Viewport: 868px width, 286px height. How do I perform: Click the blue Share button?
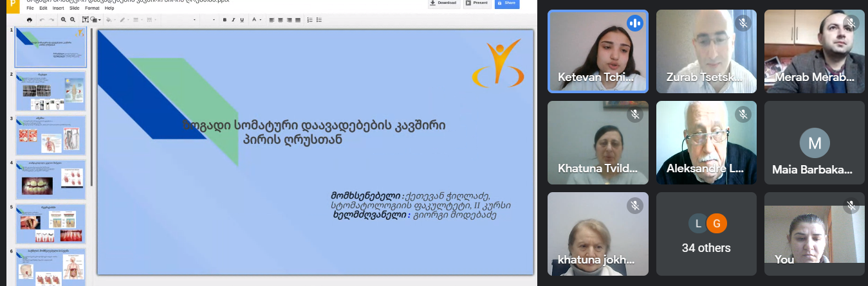click(x=507, y=3)
